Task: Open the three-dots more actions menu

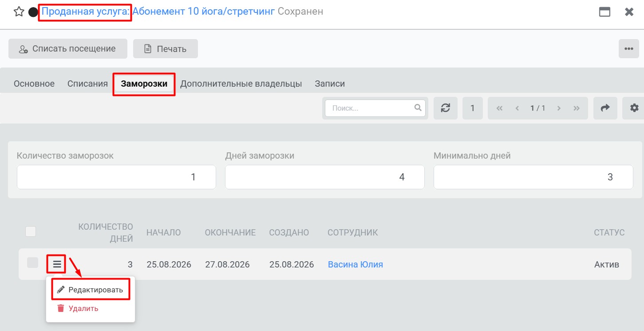Action: 629,49
